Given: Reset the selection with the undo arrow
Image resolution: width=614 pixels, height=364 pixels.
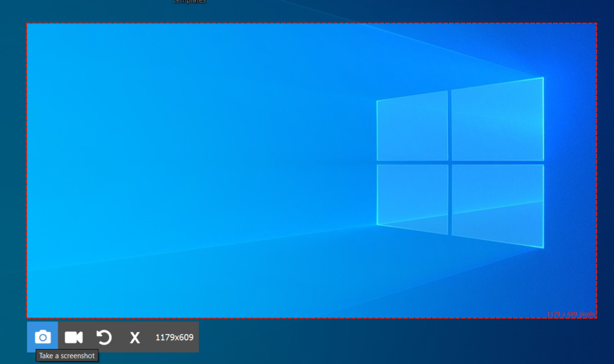Looking at the screenshot, I should pos(104,337).
